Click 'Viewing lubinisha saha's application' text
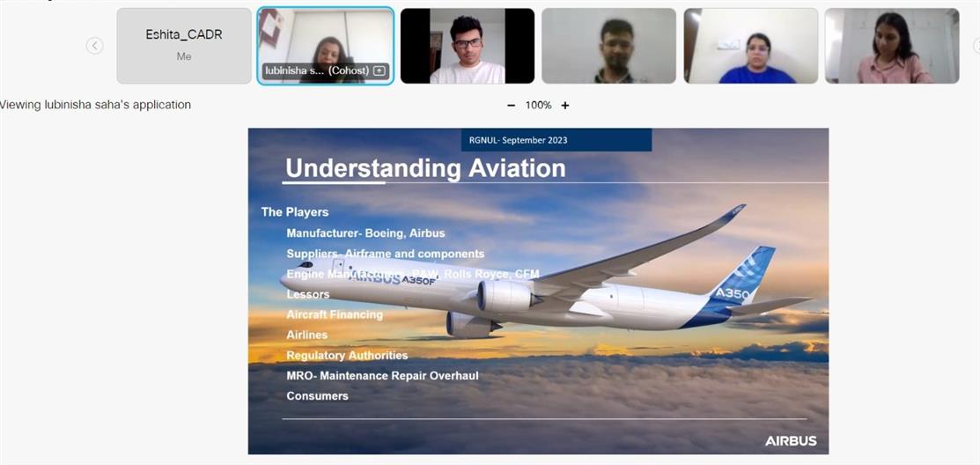This screenshot has height=465, width=980. 95,105
